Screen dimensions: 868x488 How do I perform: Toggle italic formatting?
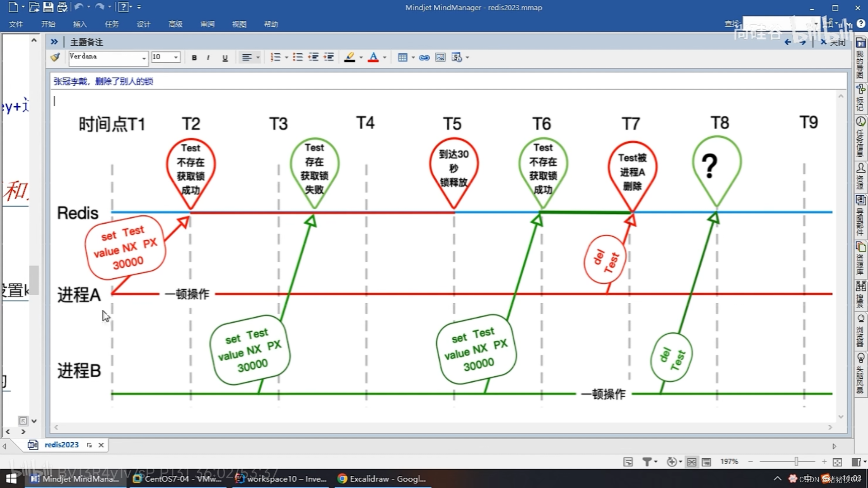click(x=208, y=57)
